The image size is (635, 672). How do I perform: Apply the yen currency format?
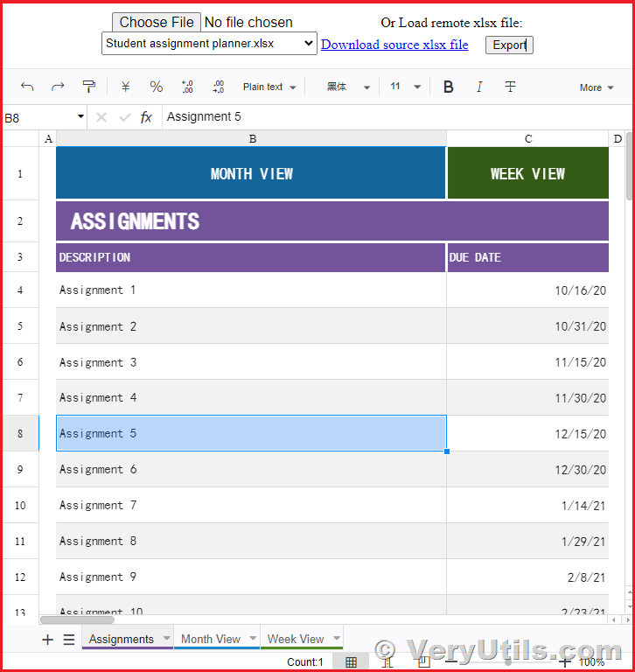(125, 87)
